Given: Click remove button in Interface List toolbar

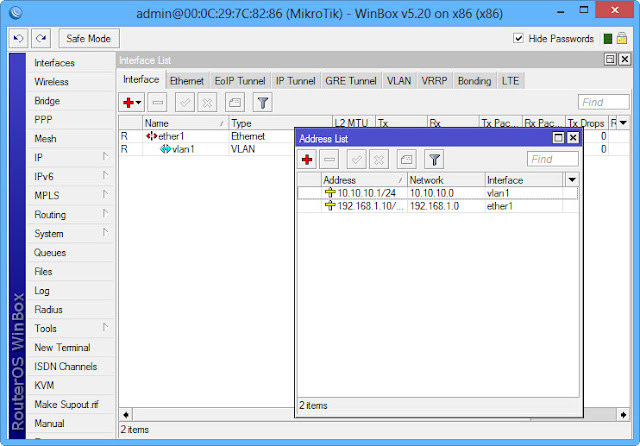Looking at the screenshot, I should click(158, 102).
